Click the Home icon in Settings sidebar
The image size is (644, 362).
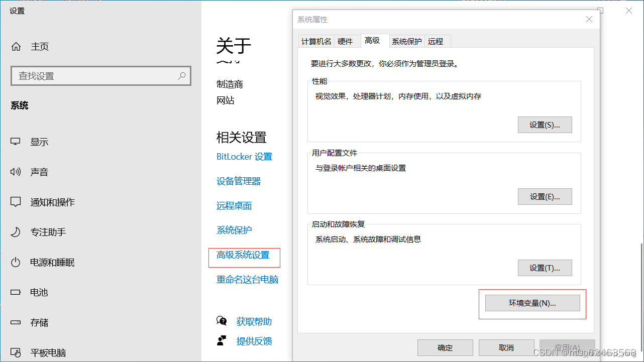pos(16,47)
